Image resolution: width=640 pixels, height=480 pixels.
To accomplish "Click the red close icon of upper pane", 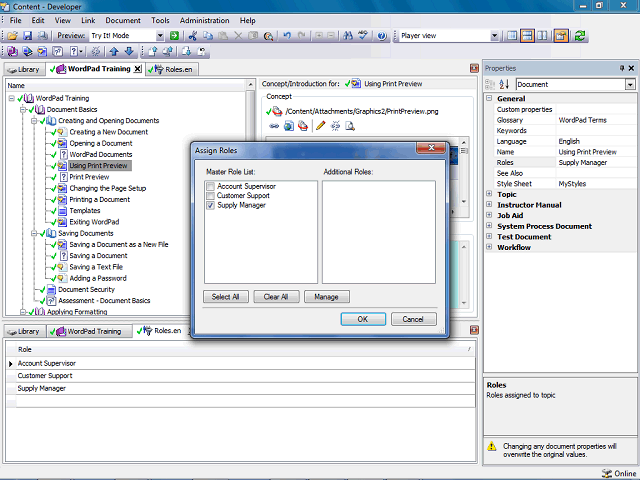I will (474, 68).
